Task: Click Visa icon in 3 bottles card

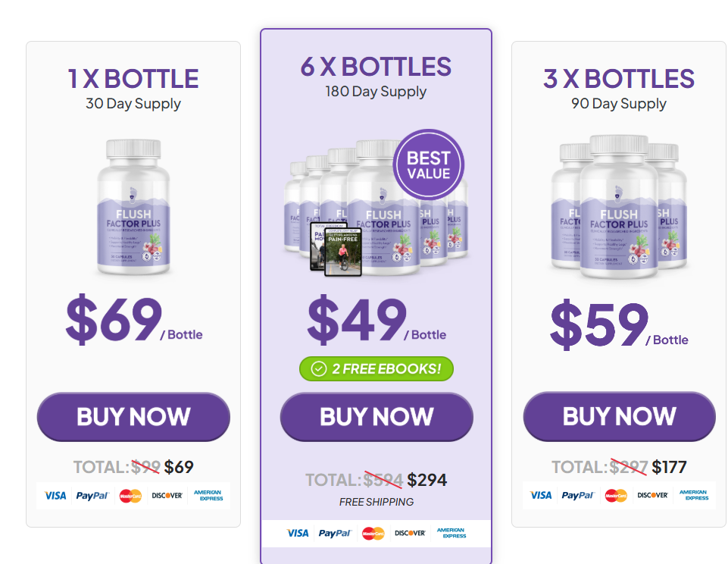Action: coord(541,495)
